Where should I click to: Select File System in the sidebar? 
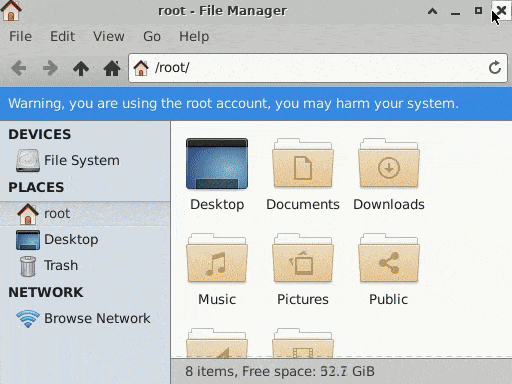pos(85,161)
